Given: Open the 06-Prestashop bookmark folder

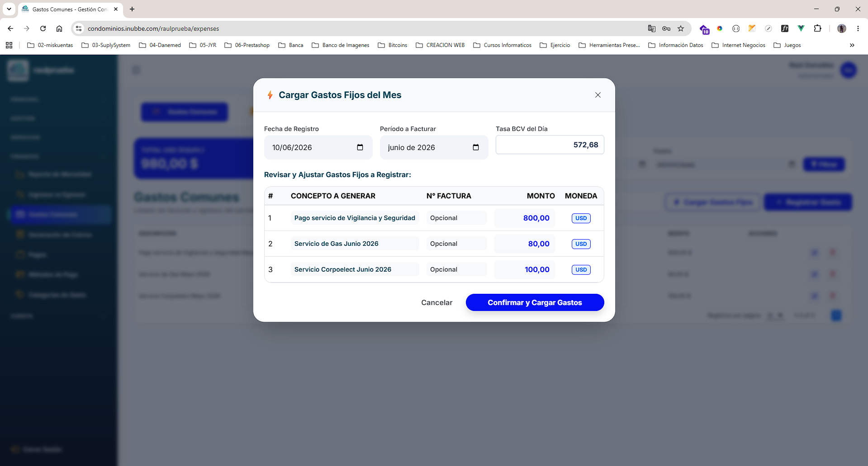Looking at the screenshot, I should (x=247, y=45).
